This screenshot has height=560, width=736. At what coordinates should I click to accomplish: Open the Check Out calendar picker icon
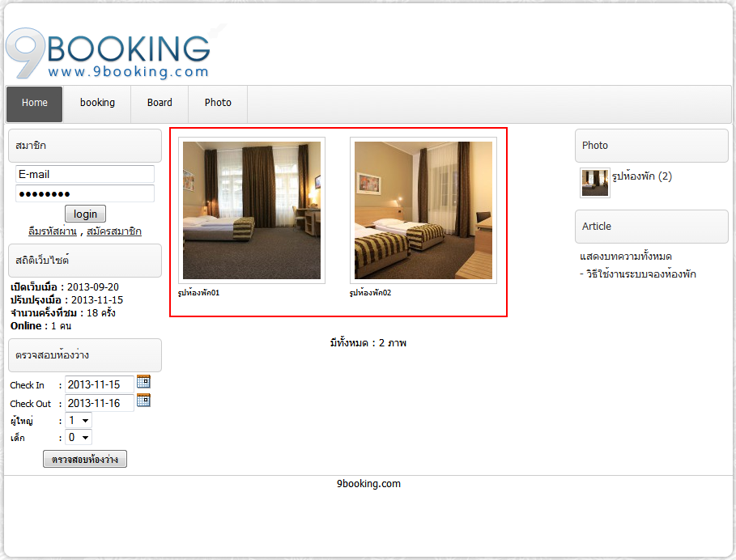(x=143, y=400)
